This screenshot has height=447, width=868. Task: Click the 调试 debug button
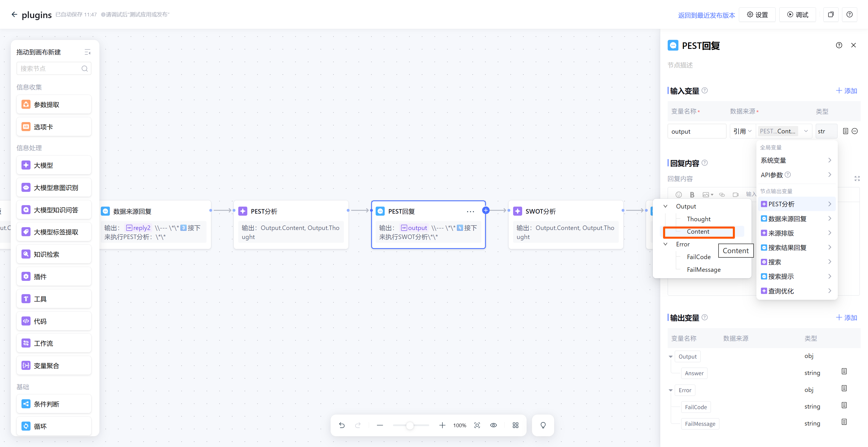797,14
